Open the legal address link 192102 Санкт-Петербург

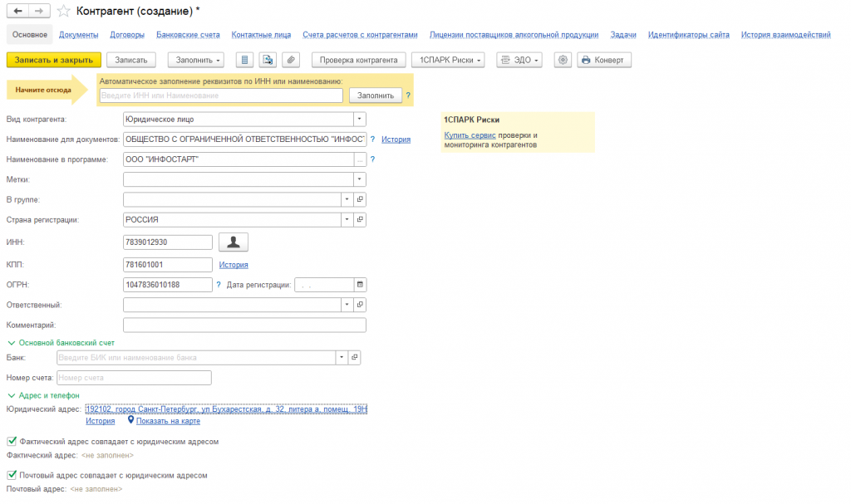[226, 409]
